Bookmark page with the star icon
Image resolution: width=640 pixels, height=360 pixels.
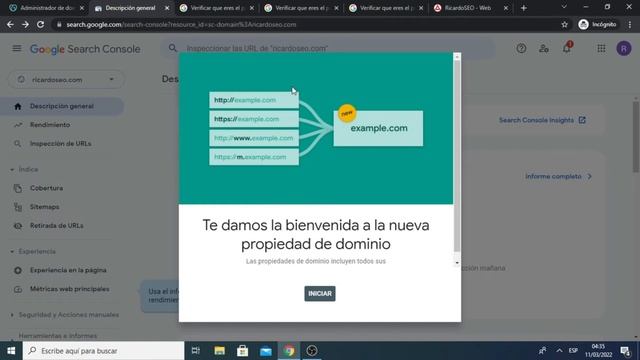tap(564, 24)
